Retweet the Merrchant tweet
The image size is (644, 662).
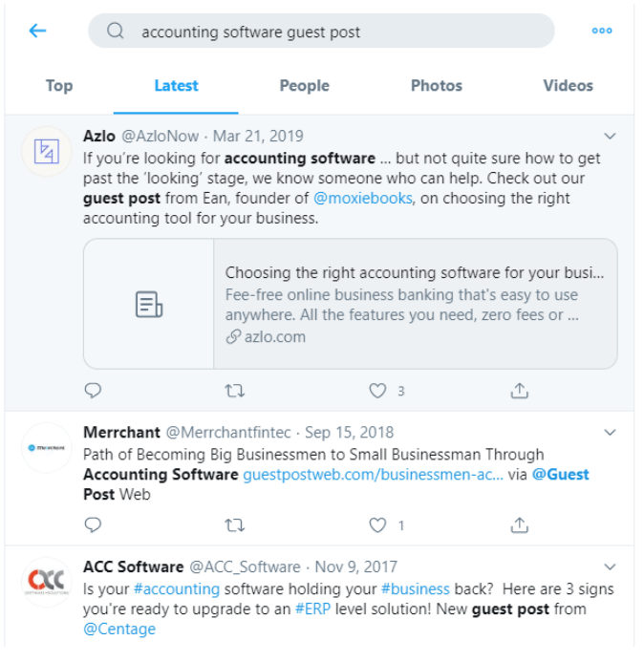(x=234, y=525)
